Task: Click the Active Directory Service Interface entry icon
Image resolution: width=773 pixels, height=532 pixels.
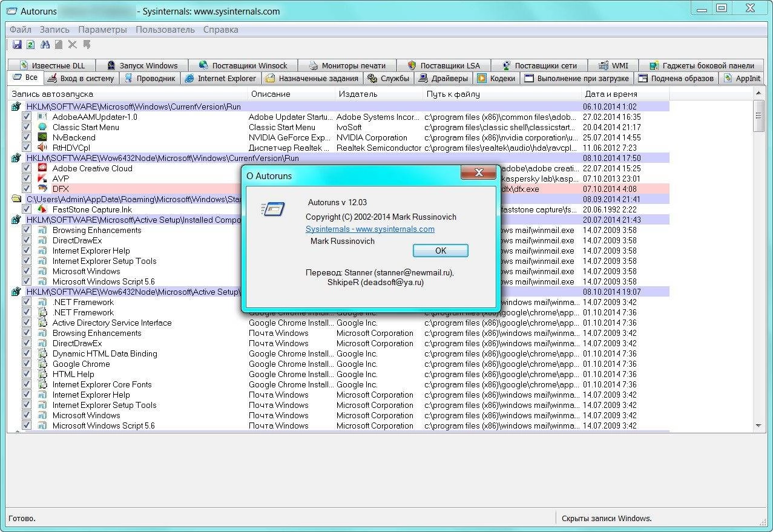Action: tap(42, 323)
